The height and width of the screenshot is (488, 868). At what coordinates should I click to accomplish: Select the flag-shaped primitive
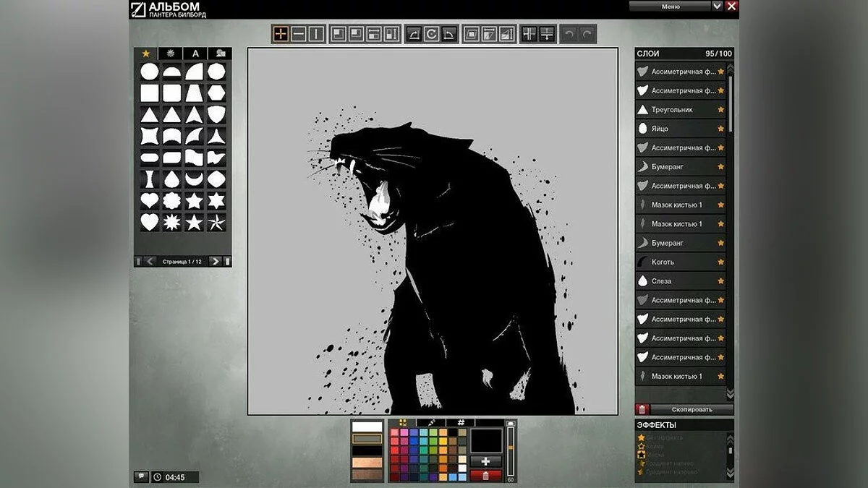(194, 157)
